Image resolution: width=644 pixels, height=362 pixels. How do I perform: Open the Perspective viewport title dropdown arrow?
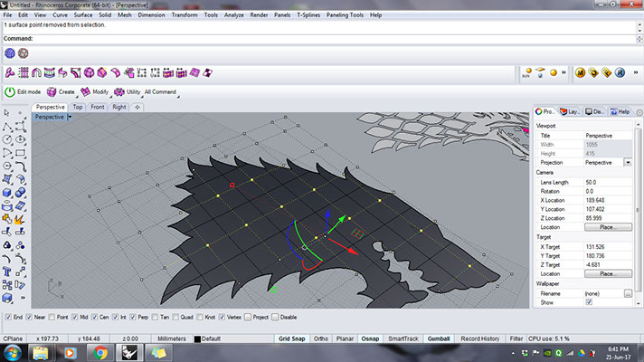point(70,117)
